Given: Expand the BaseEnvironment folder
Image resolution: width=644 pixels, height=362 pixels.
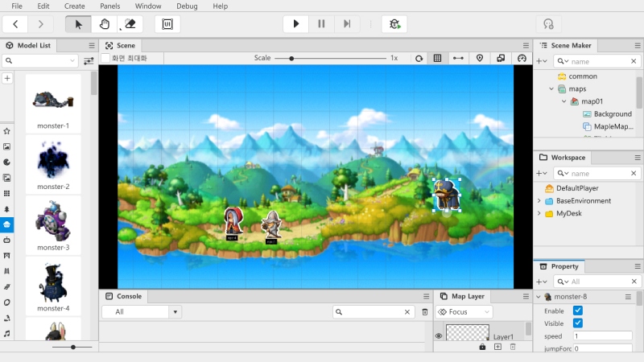Looking at the screenshot, I should pyautogui.click(x=539, y=201).
